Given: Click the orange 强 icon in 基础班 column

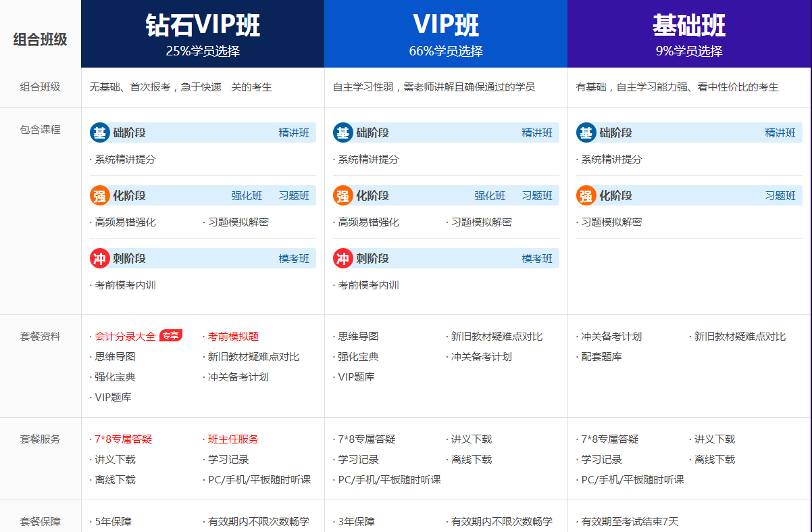Looking at the screenshot, I should point(586,195).
